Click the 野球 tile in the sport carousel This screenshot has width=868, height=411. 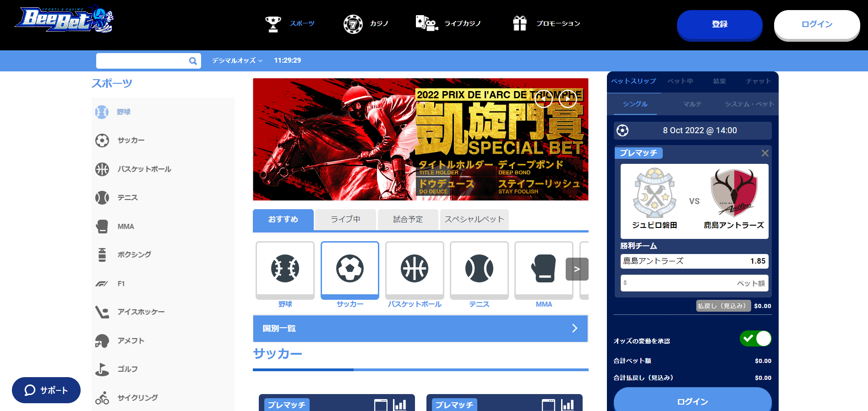coord(285,270)
